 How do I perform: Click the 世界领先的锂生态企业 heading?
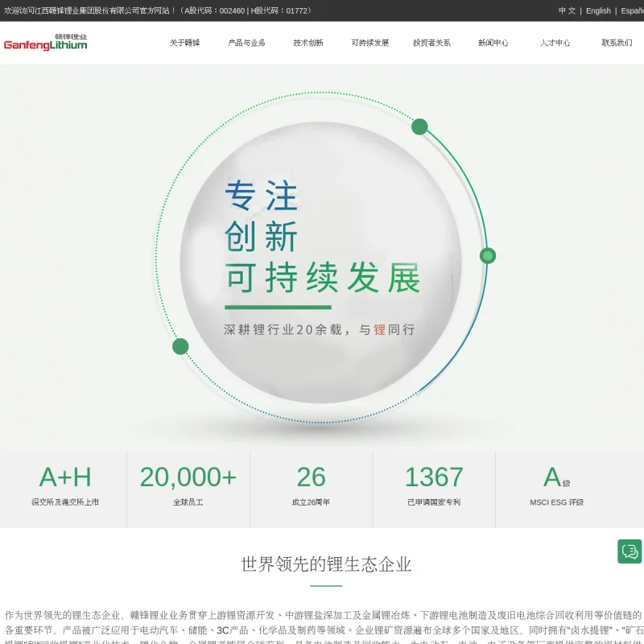tap(326, 564)
